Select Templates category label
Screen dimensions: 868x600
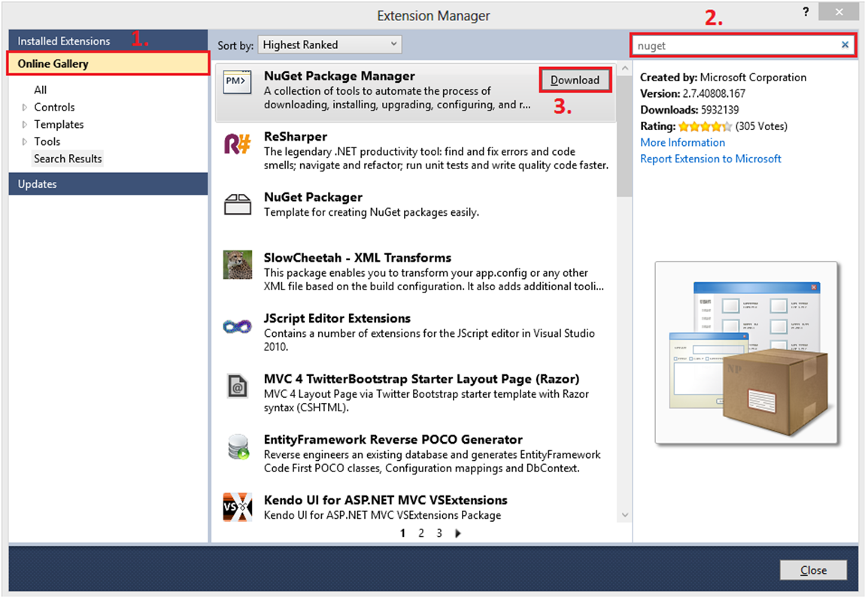click(59, 125)
